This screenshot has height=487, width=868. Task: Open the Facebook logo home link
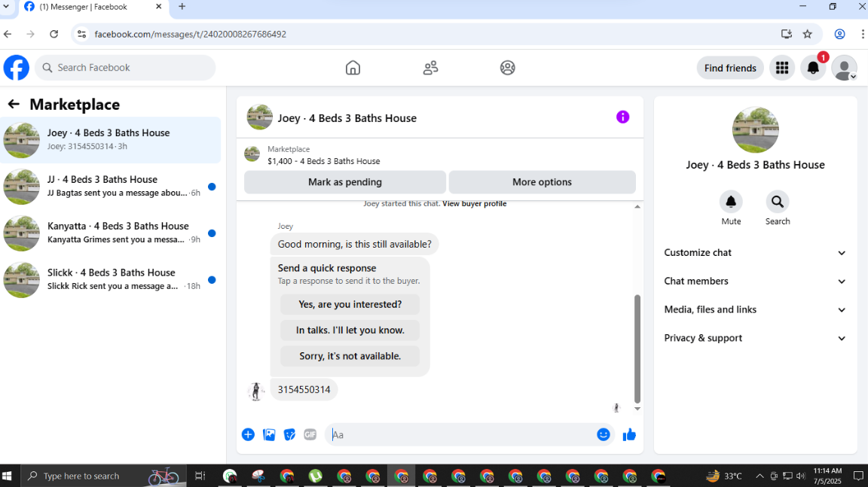17,68
